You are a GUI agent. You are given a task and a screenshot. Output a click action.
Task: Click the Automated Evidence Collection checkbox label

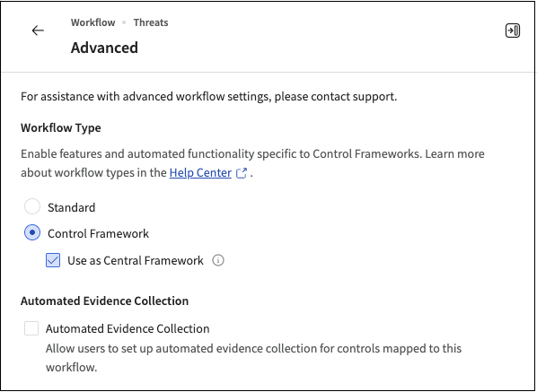[x=128, y=328]
